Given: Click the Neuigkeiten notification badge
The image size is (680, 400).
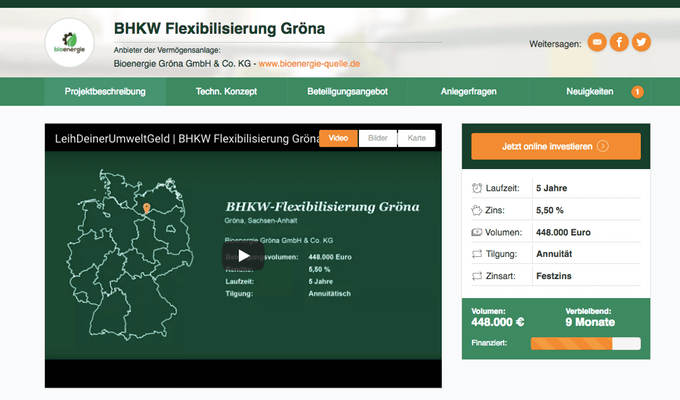Looking at the screenshot, I should coord(637,92).
